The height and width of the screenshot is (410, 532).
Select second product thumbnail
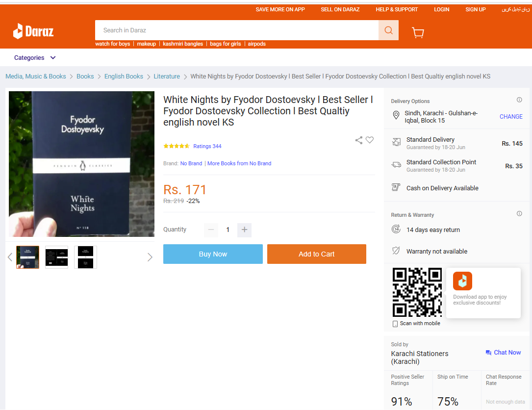click(57, 257)
